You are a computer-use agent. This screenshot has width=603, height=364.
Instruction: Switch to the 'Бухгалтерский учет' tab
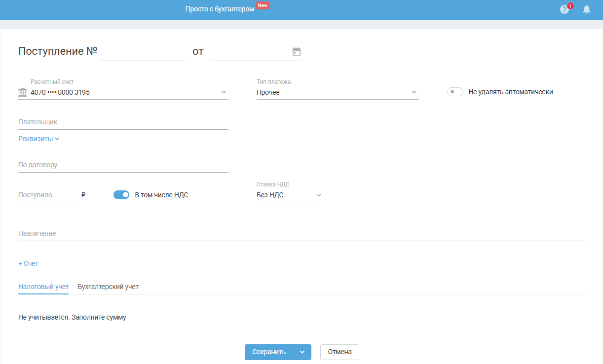click(108, 287)
